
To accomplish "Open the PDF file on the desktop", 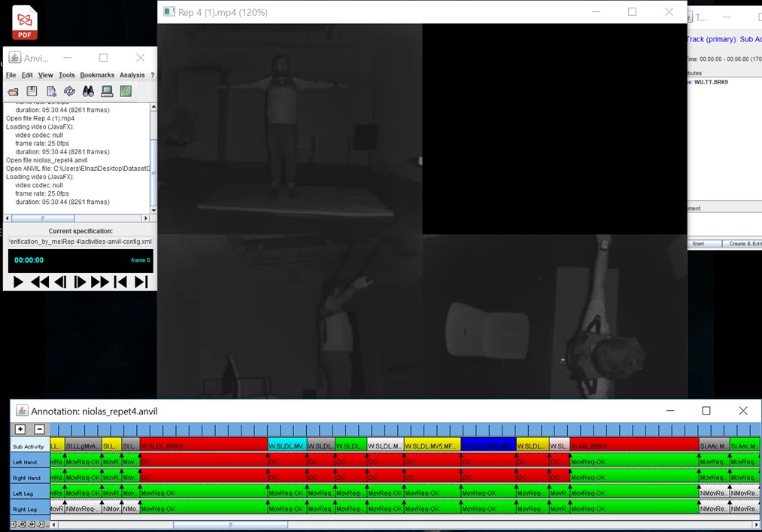I will [25, 23].
